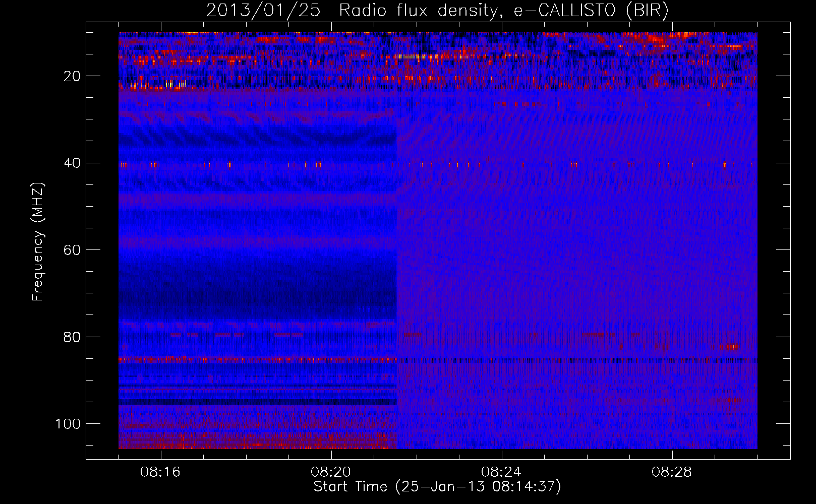Click the 20 MHz frequency tick label
This screenshot has height=504, width=816.
pos(72,76)
